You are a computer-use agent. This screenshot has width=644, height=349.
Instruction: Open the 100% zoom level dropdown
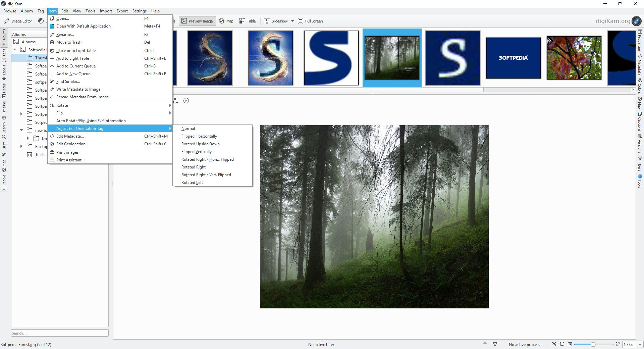(x=640, y=344)
